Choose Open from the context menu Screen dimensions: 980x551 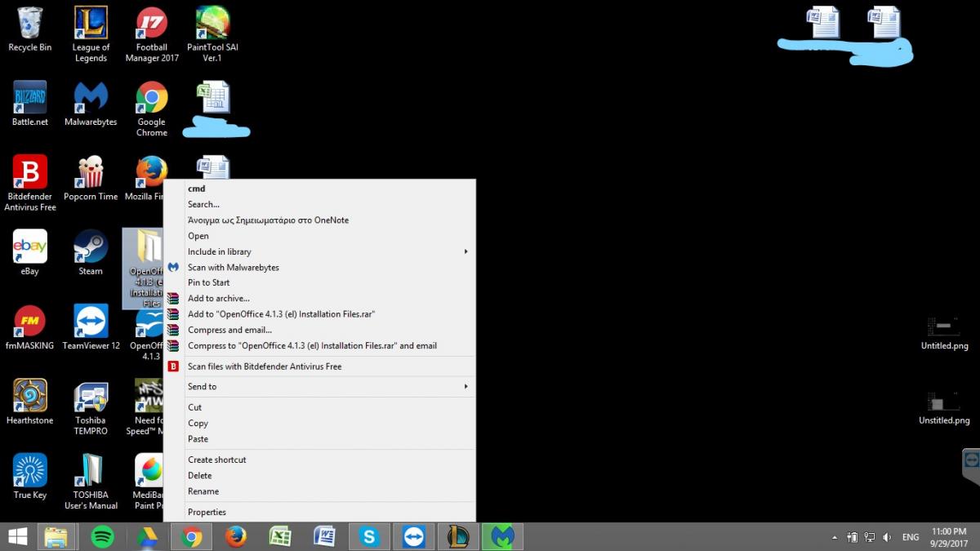(x=319, y=236)
